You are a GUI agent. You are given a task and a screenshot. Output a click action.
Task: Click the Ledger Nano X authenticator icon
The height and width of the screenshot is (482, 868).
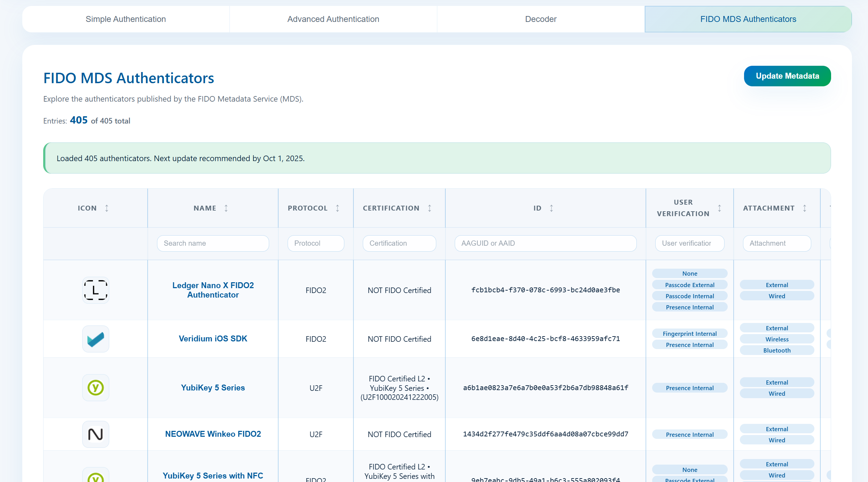(x=96, y=290)
